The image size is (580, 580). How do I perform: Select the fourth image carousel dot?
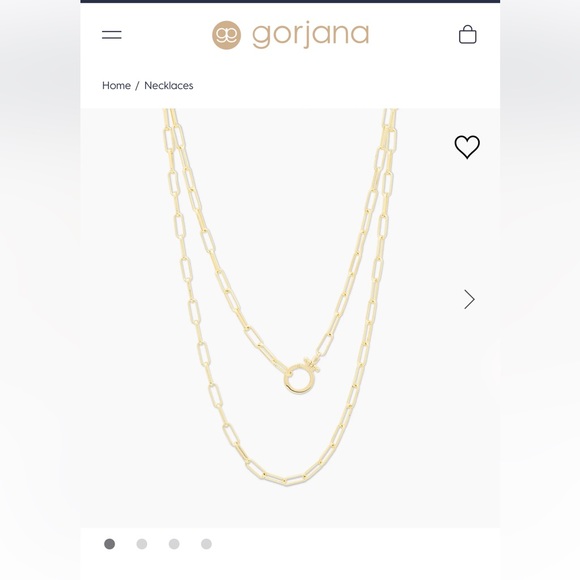pyautogui.click(x=206, y=544)
